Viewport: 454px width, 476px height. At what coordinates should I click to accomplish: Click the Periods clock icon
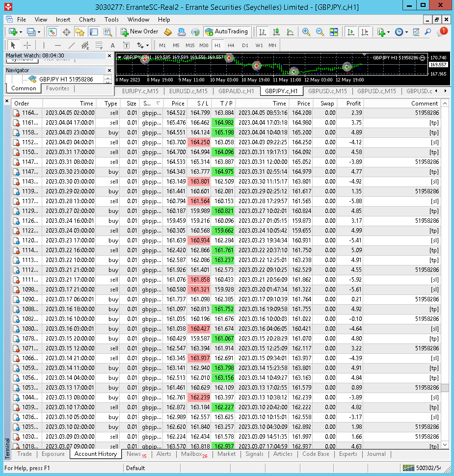pos(399,31)
